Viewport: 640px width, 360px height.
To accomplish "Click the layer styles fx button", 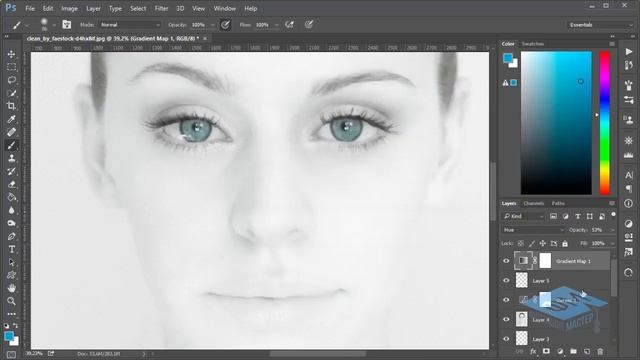I will click(533, 351).
